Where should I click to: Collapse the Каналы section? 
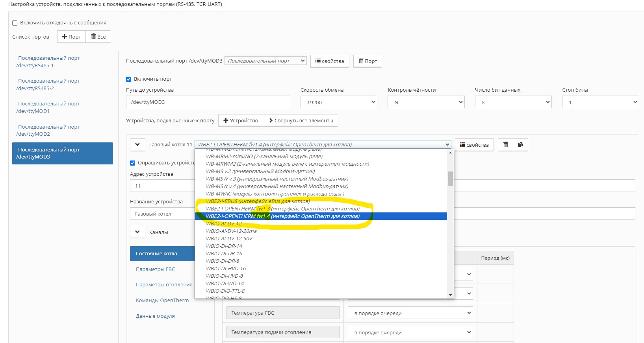click(x=137, y=232)
